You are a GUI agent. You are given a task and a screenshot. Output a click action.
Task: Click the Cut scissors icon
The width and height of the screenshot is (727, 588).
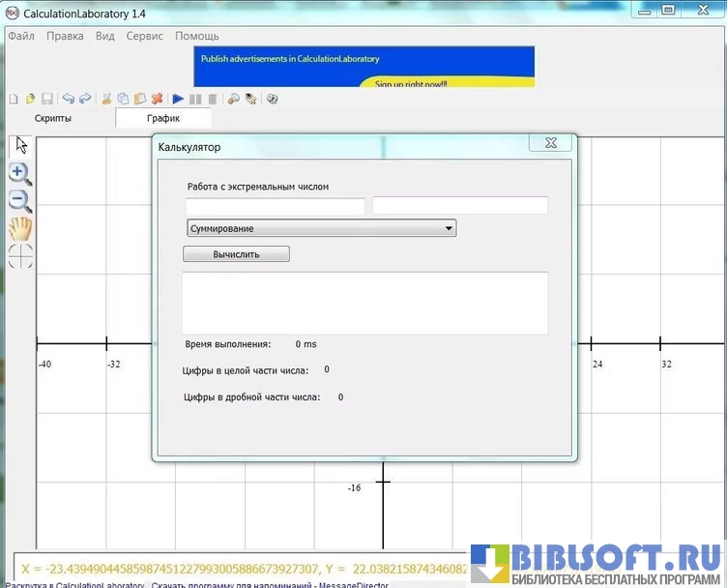(106, 99)
